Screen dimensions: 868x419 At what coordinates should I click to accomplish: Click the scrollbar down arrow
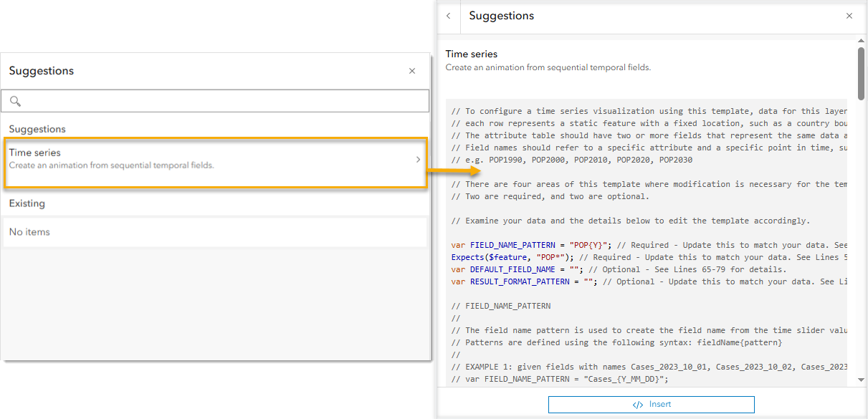[x=861, y=380]
